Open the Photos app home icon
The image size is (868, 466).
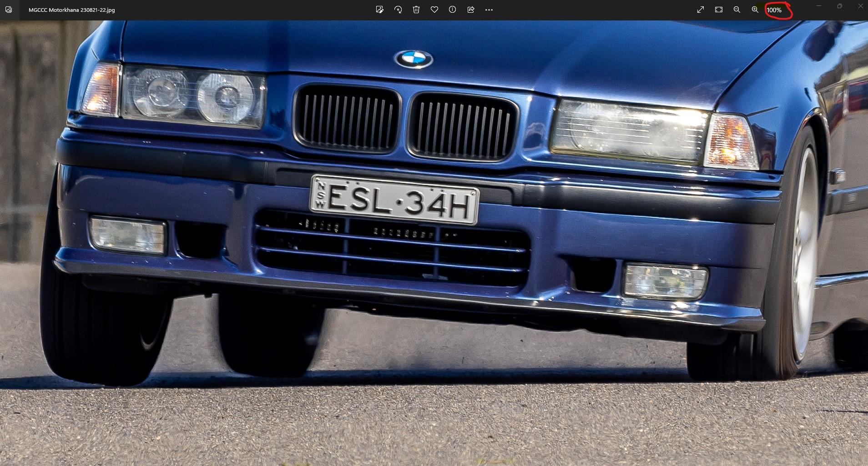[8, 10]
